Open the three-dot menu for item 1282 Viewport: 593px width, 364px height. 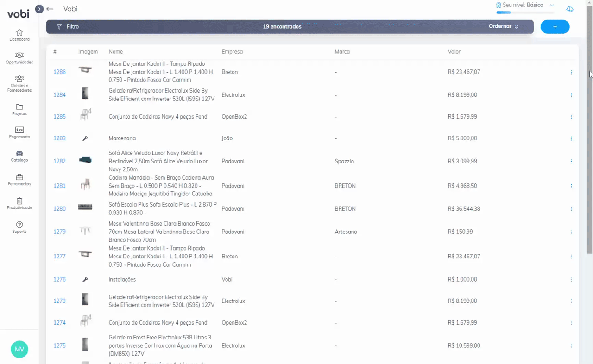pyautogui.click(x=571, y=162)
